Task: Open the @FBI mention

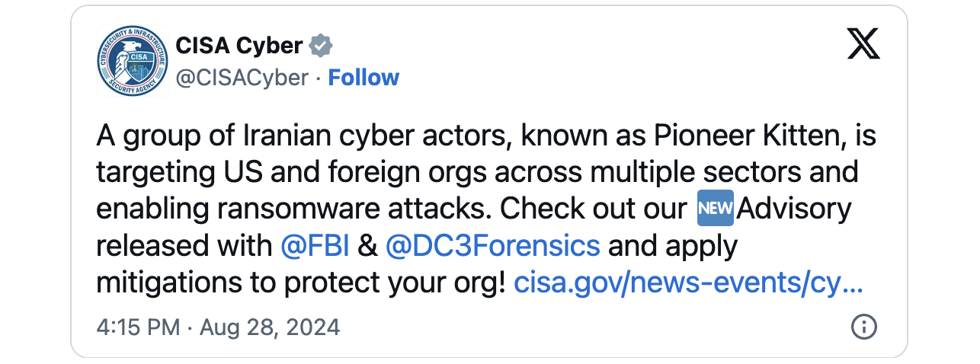Action: pyautogui.click(x=315, y=246)
